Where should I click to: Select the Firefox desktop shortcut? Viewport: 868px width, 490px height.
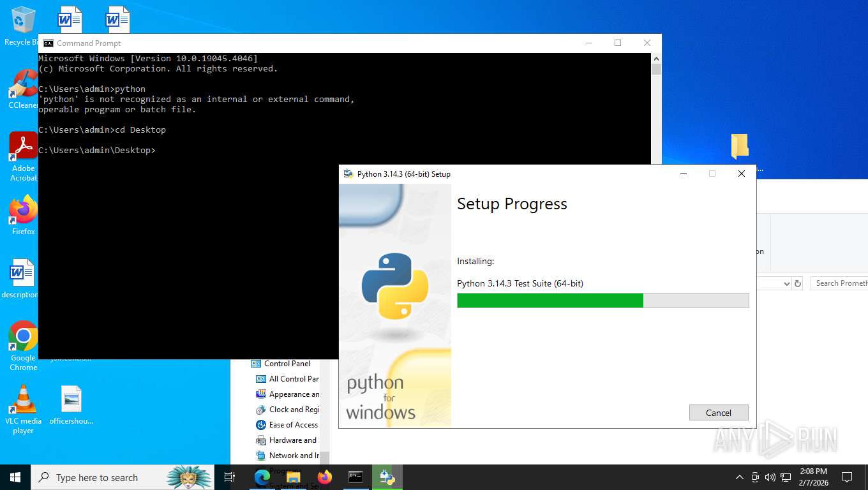pyautogui.click(x=24, y=216)
